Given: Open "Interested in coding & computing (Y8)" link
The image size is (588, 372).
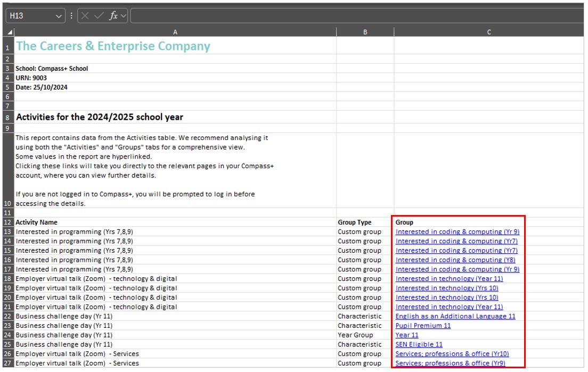Looking at the screenshot, I should (x=455, y=260).
